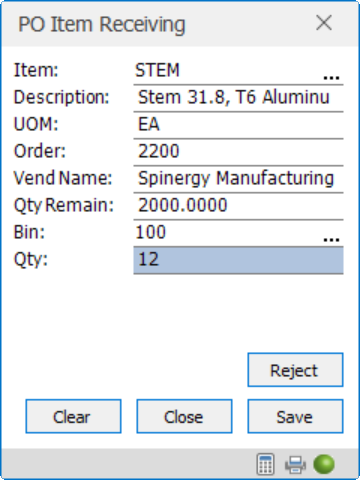
Task: Click the printer icon in status bar
Action: [295, 465]
